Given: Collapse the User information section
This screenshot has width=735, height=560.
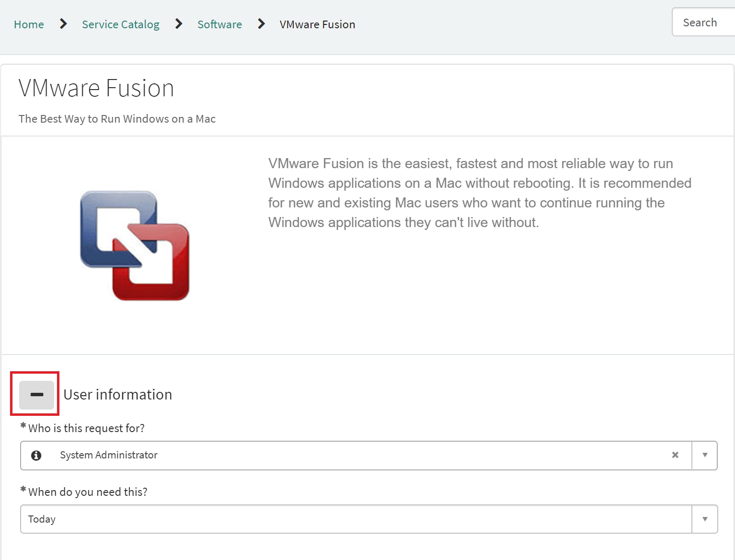Looking at the screenshot, I should (x=36, y=395).
